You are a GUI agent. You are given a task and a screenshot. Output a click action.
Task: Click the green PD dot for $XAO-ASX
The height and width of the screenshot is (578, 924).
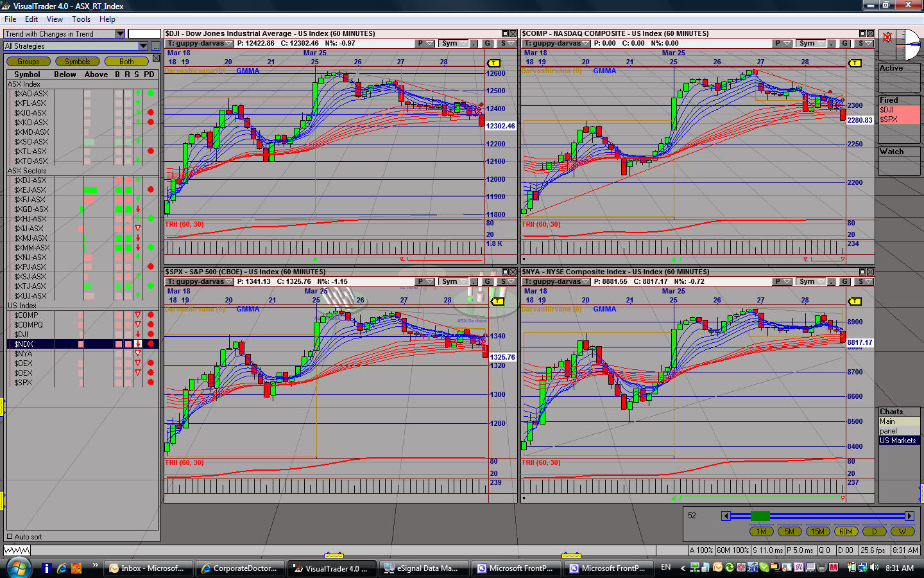150,93
